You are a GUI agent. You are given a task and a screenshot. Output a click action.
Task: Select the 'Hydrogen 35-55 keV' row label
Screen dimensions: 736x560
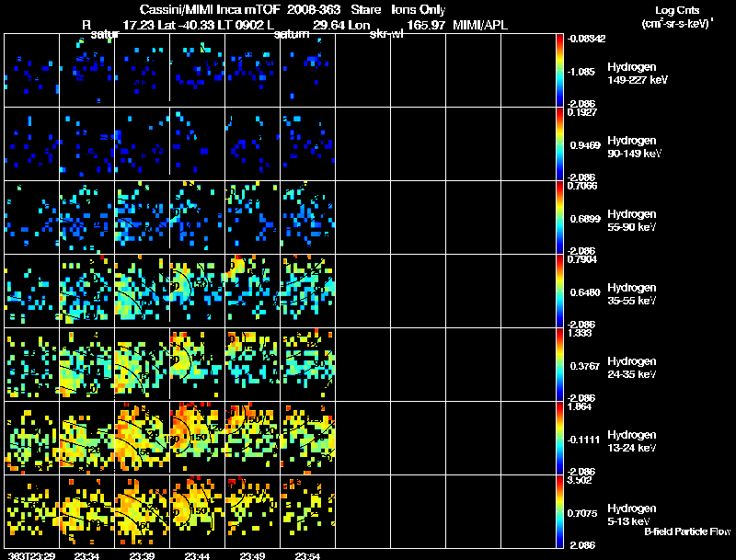[x=632, y=294]
